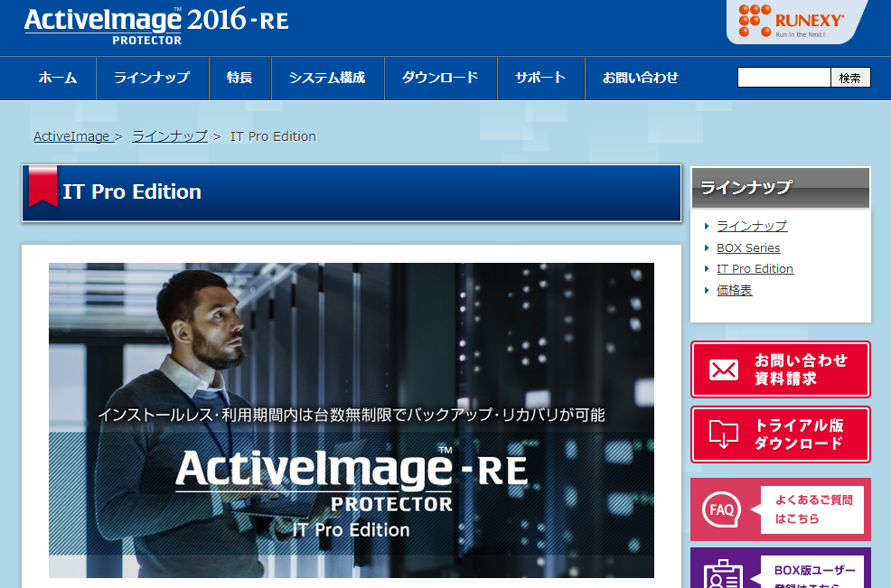891x588 pixels.
Task: Follow the ActiveImage breadcrumb link
Action: click(x=72, y=136)
